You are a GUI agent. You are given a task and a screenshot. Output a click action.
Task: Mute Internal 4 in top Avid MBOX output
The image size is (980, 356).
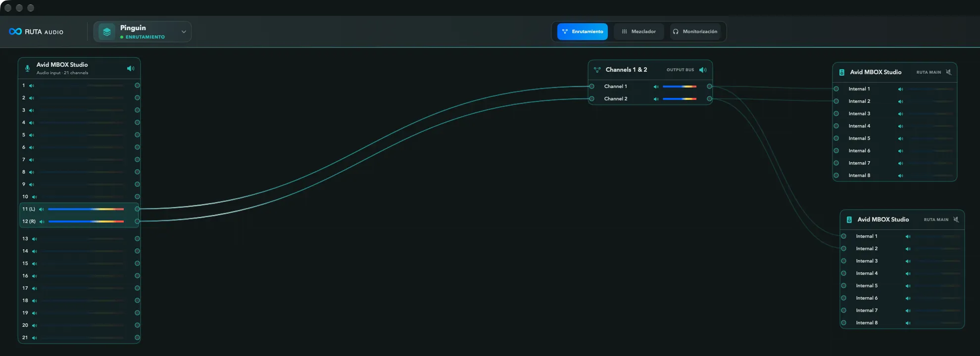point(900,126)
